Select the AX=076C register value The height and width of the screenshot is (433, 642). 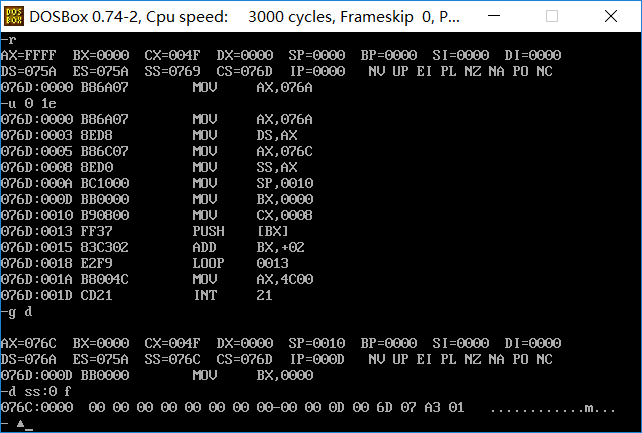click(x=29, y=343)
